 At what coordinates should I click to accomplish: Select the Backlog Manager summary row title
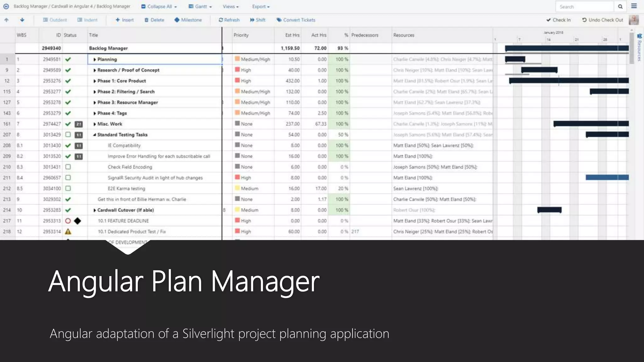pos(108,48)
